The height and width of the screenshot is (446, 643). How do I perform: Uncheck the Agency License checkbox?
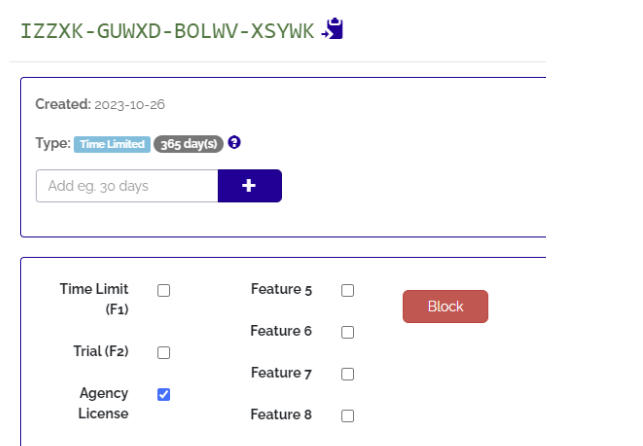[x=164, y=394]
